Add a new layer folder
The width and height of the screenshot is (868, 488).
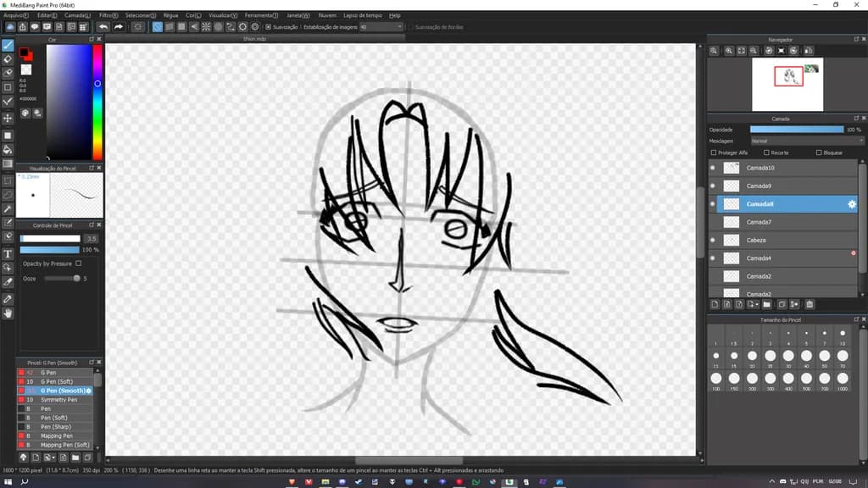(x=766, y=304)
